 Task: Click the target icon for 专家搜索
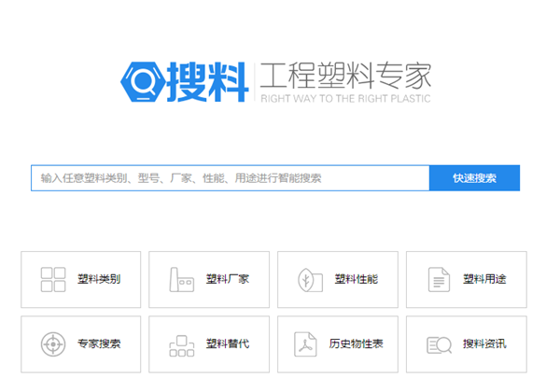(53, 343)
